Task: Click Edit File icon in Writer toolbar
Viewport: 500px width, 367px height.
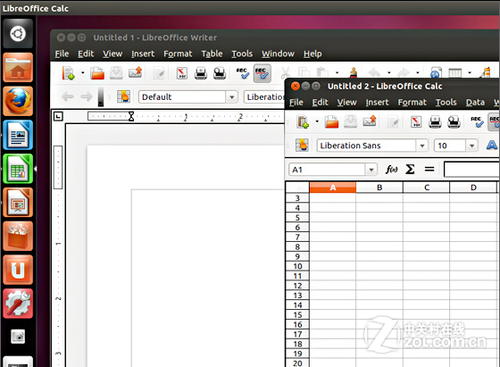Action: point(159,73)
